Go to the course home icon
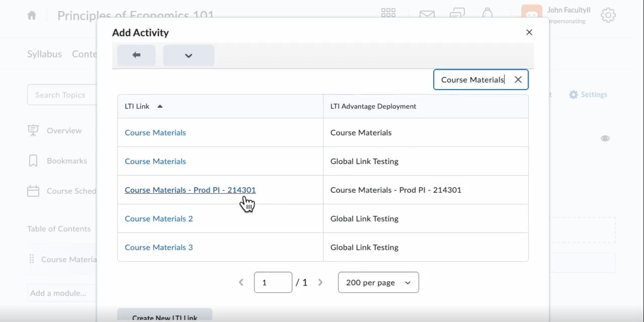Screen dimensions: 644x322 point(32,15)
